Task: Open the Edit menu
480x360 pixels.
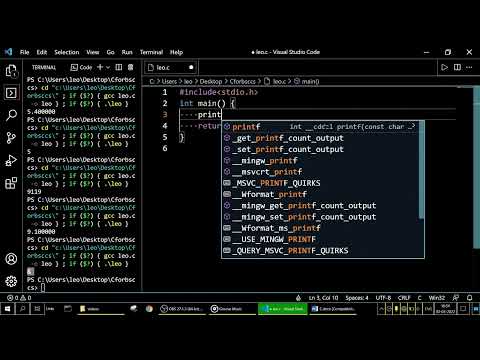Action: click(42, 52)
